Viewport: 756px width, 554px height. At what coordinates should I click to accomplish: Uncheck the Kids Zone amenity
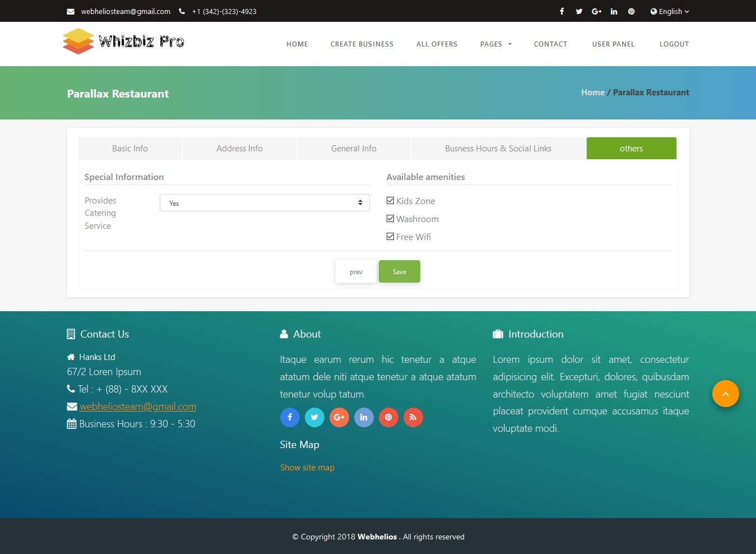click(391, 201)
